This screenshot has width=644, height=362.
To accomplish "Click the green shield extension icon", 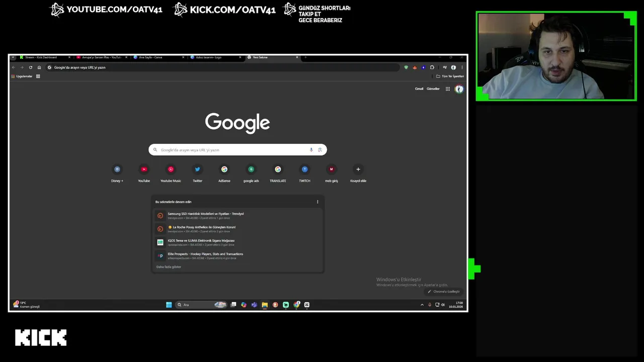I will click(x=406, y=67).
